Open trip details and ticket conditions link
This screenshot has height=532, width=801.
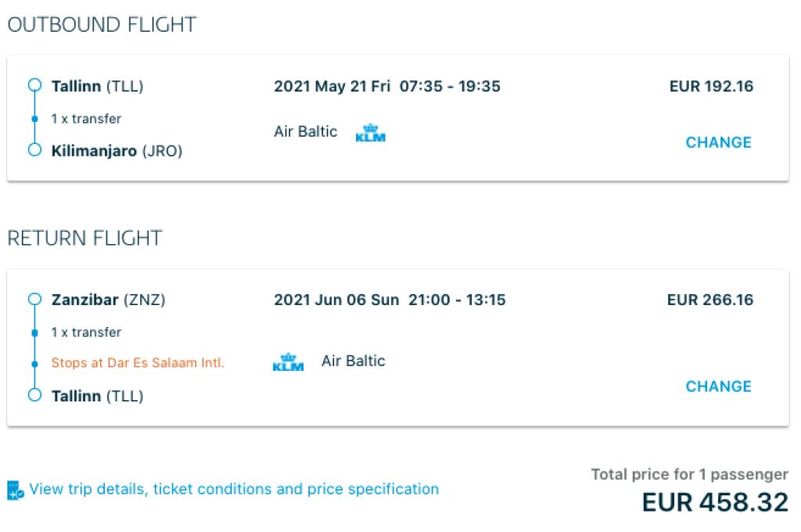click(x=234, y=490)
